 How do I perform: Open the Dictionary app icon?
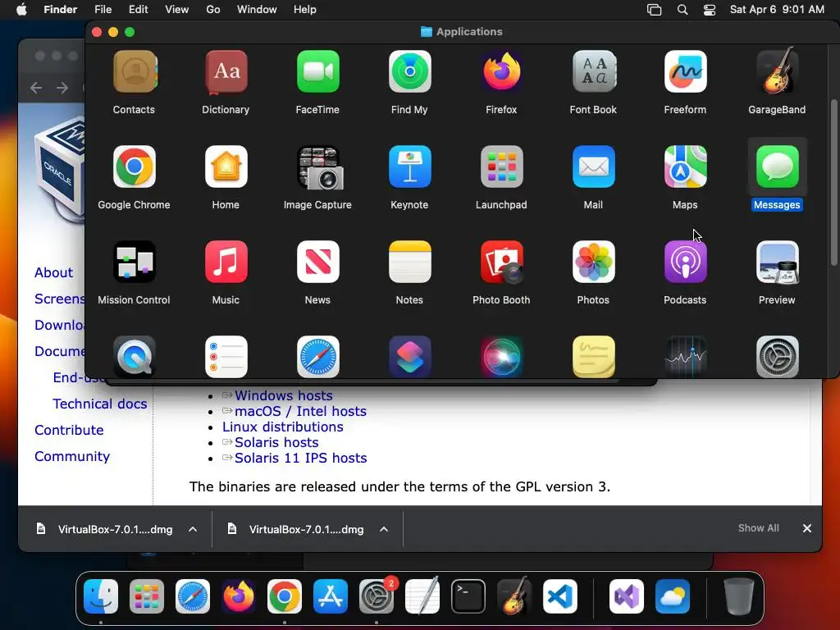[x=226, y=72]
